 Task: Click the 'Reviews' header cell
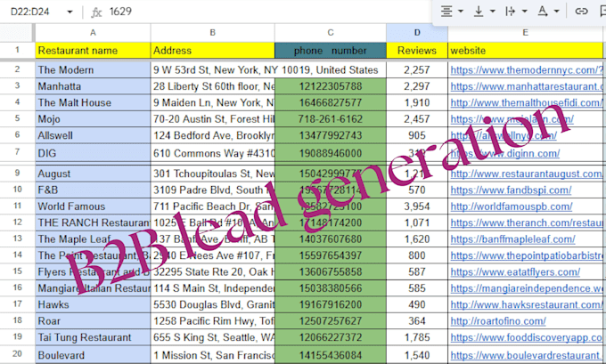[x=417, y=51]
